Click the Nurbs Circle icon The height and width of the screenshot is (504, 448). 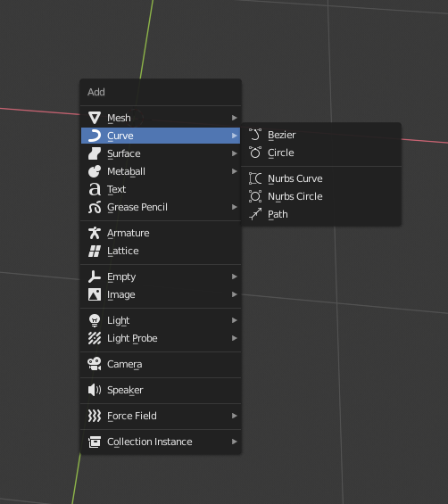255,196
